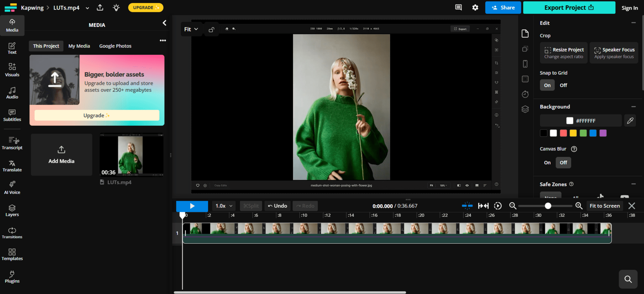Open the AI Voice panel
The image size is (644, 294).
[12, 188]
